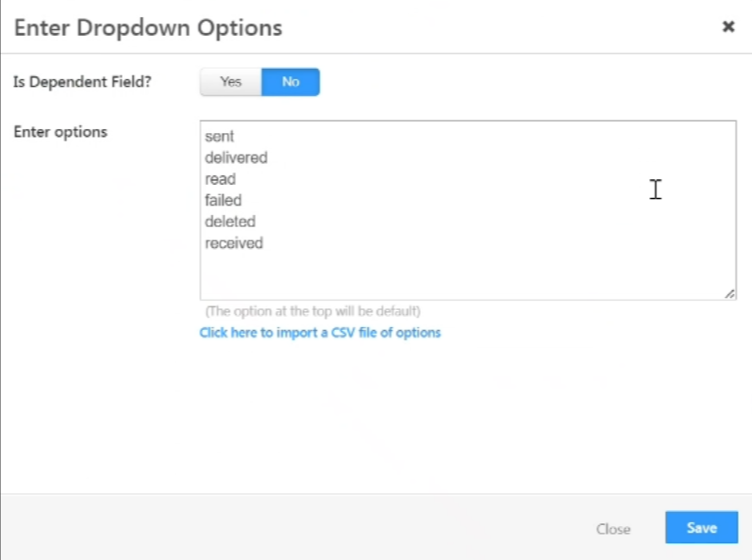Viewport: 752px width, 560px height.
Task: Open the import CSV file of options link
Action: click(x=320, y=333)
